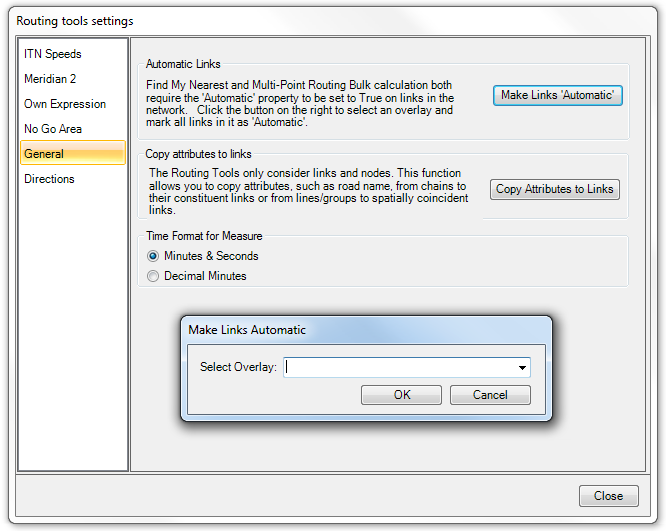Select the Decimal Minutes radio option
Screen dimensions: 666x531
pos(153,276)
